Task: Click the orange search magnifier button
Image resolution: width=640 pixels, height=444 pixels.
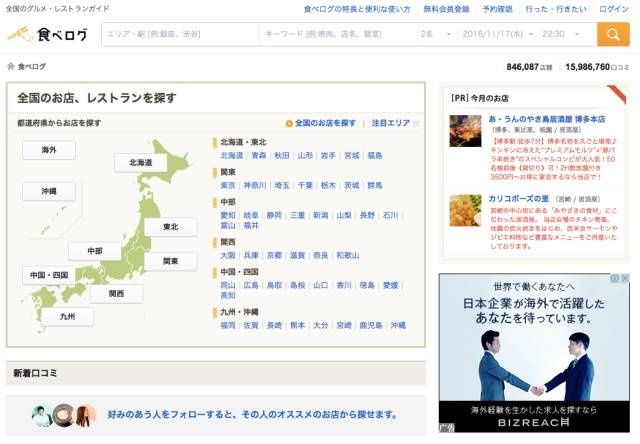Action: pyautogui.click(x=612, y=34)
